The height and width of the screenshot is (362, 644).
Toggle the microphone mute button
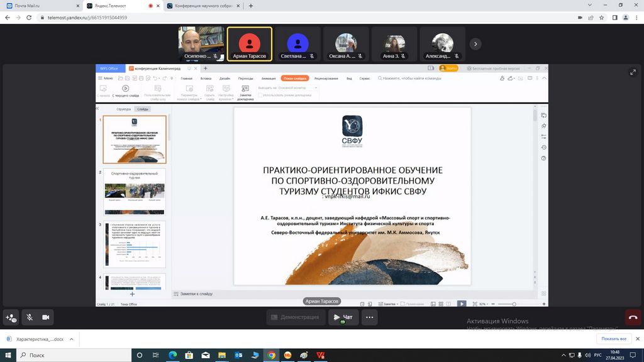click(29, 317)
